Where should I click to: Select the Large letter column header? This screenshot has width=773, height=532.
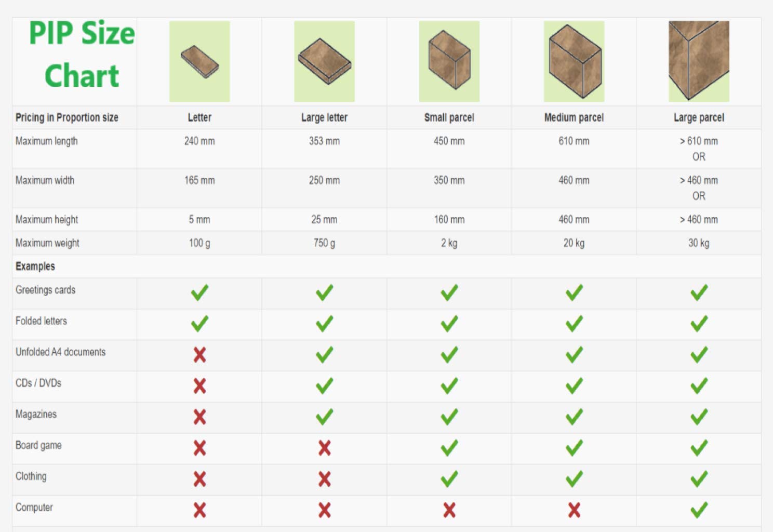tap(324, 117)
